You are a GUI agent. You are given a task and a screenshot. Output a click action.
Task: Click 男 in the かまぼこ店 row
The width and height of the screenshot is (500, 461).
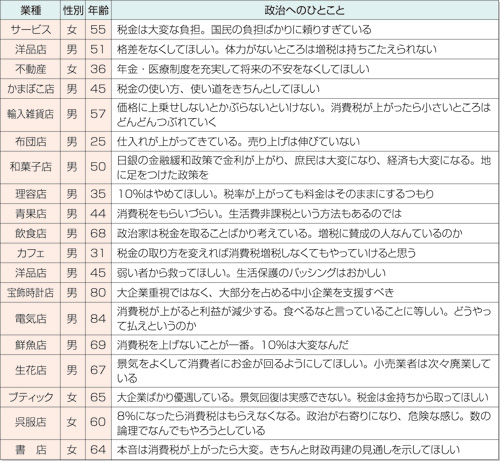pyautogui.click(x=72, y=89)
